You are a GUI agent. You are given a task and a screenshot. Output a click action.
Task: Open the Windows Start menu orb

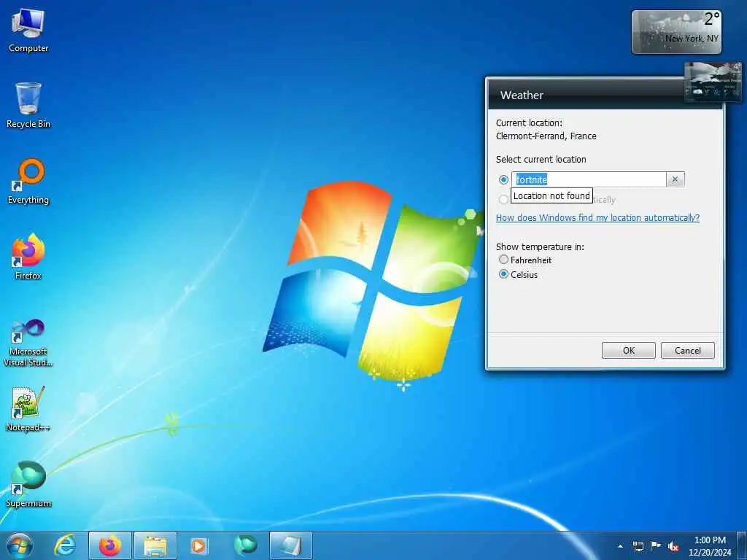(x=20, y=545)
